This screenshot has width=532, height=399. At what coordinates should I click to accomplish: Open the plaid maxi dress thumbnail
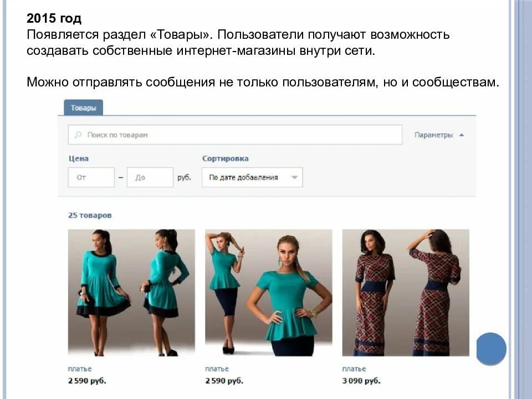406,293
